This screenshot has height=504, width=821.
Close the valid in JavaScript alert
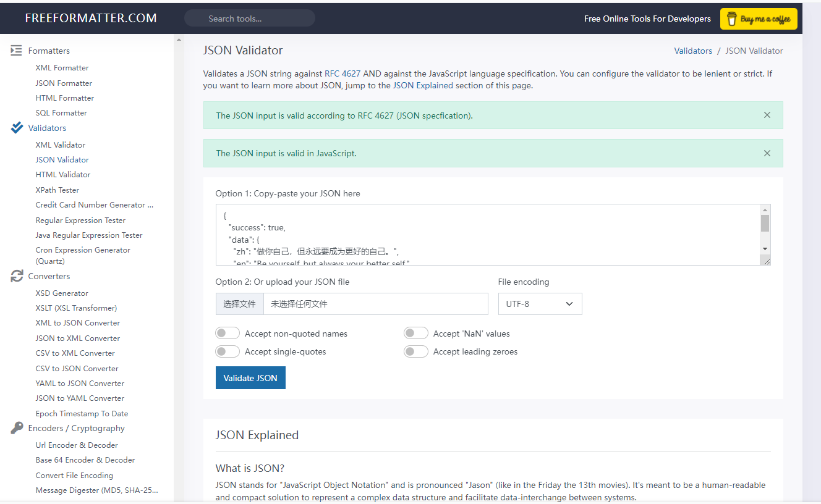767,153
